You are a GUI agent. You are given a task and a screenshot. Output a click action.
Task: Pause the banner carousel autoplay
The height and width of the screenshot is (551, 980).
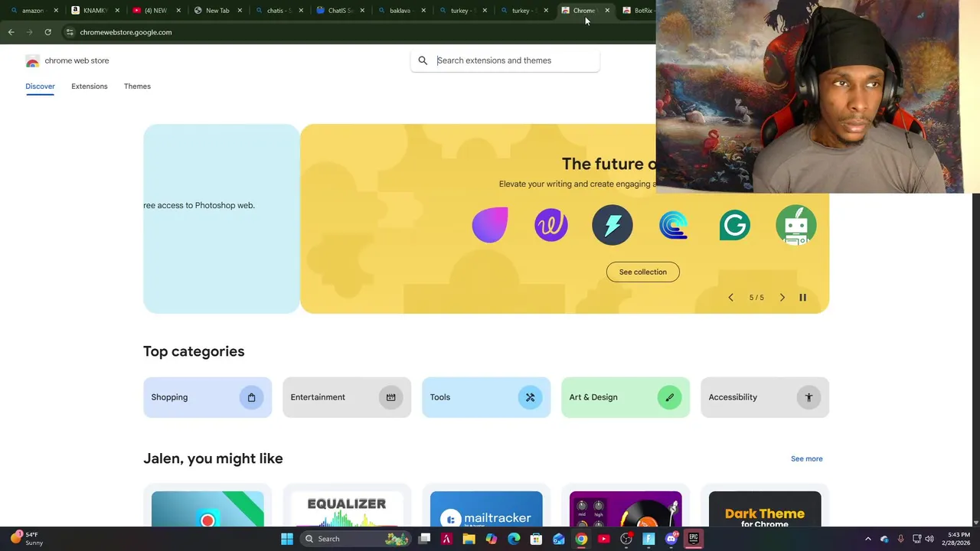[x=802, y=298]
